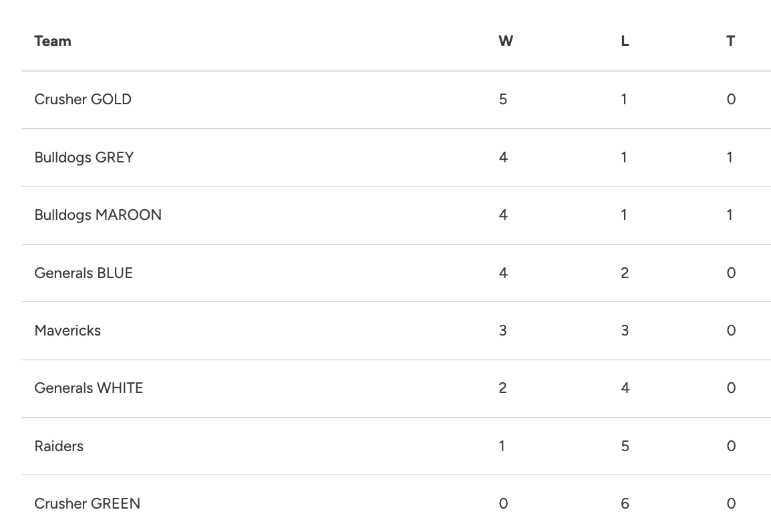Click Crusher GREEN's losses value of 6

pyautogui.click(x=625, y=504)
